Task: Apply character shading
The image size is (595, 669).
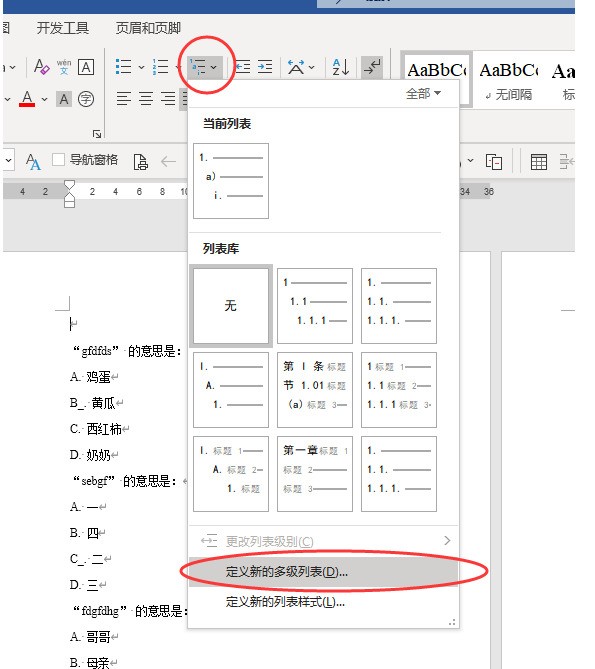Action: (64, 99)
